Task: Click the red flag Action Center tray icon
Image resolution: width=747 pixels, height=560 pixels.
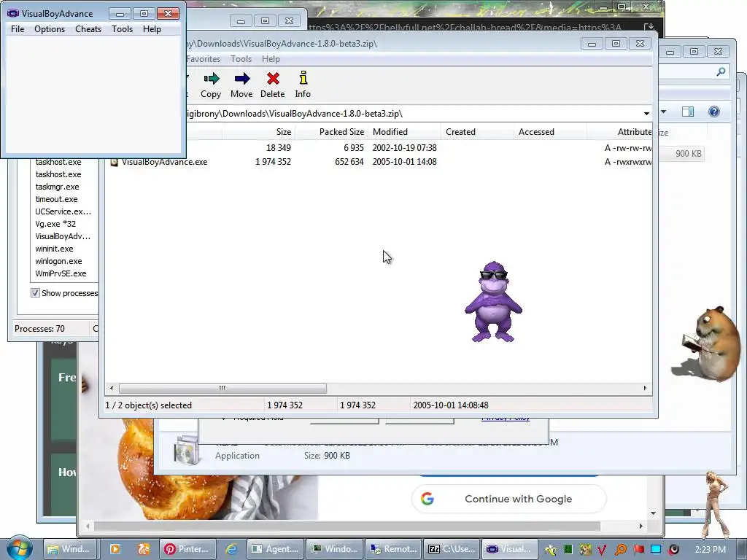Action: pos(639,550)
